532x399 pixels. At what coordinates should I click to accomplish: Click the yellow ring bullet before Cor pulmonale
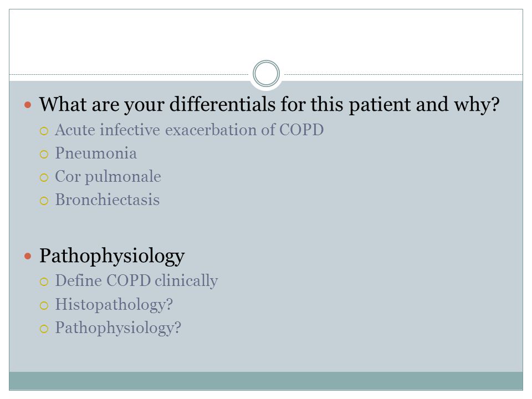44,177
